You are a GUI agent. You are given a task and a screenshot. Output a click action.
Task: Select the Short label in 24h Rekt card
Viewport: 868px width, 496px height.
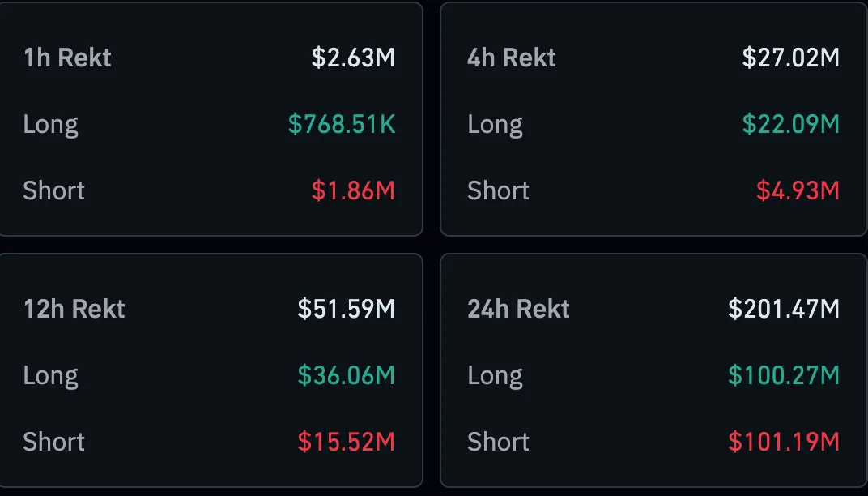[498, 442]
